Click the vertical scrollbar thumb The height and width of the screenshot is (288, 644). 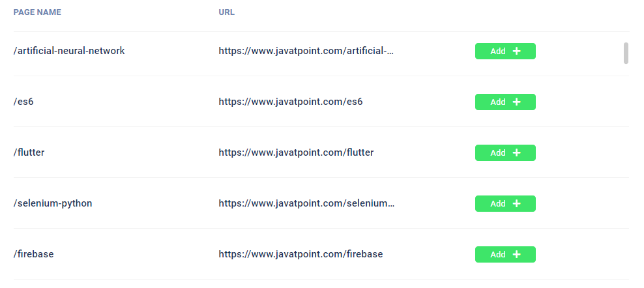626,53
